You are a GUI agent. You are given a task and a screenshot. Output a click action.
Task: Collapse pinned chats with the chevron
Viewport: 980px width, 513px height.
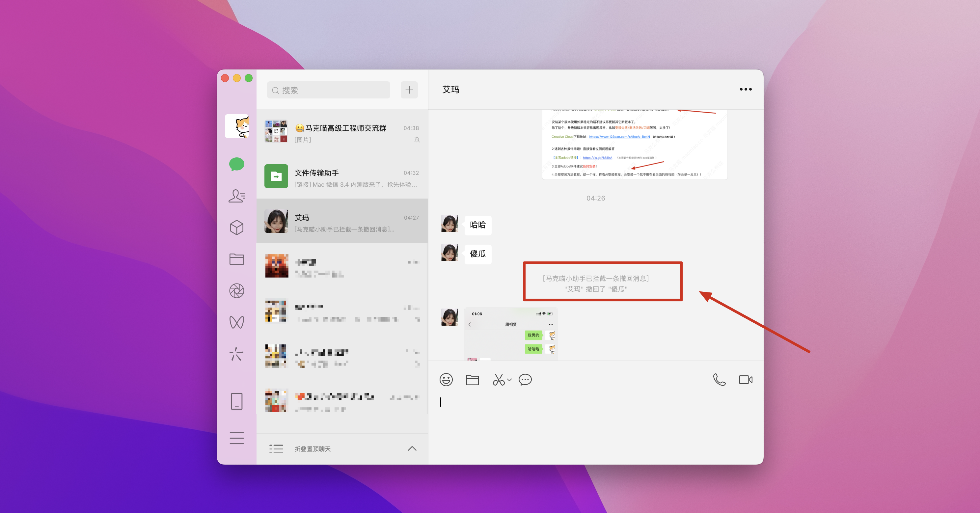pyautogui.click(x=412, y=449)
